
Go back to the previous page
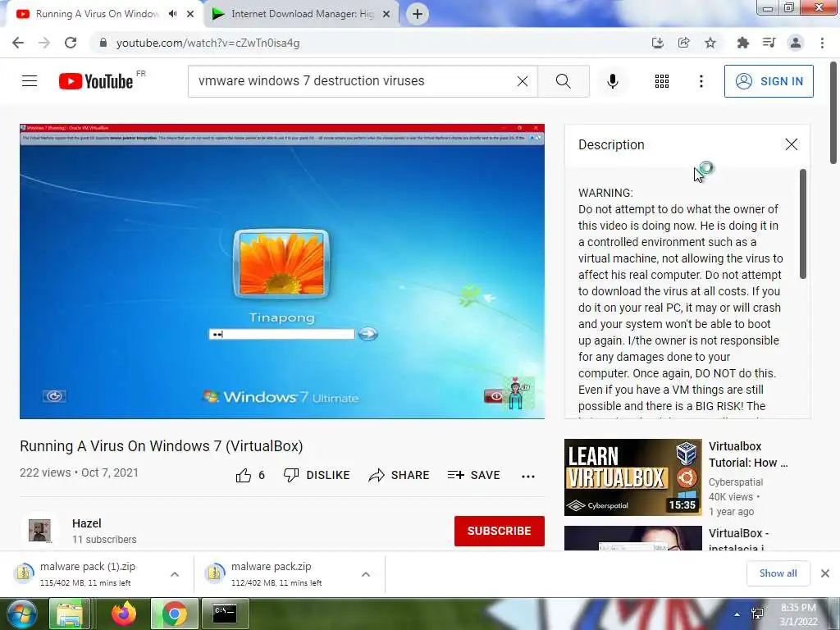tap(18, 43)
